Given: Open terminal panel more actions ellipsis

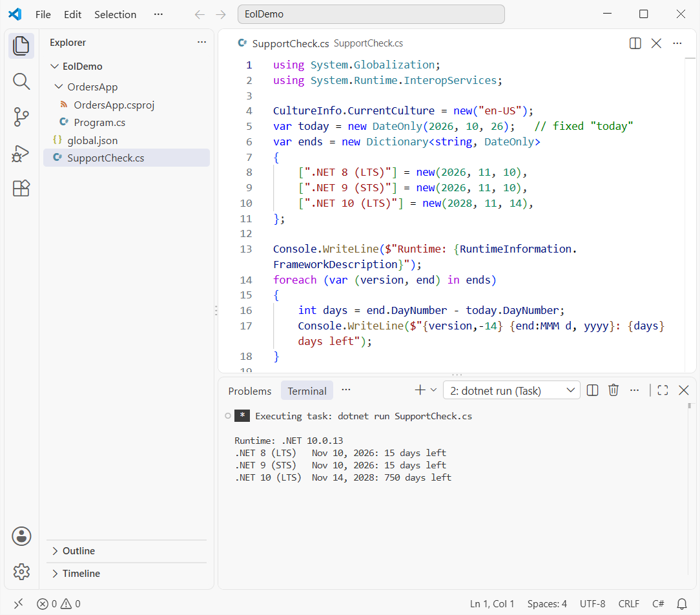Looking at the screenshot, I should point(634,390).
